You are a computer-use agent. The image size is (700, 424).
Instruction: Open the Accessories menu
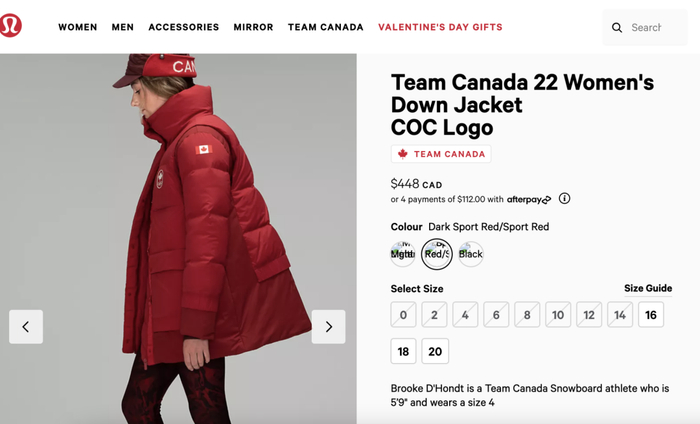click(x=184, y=27)
